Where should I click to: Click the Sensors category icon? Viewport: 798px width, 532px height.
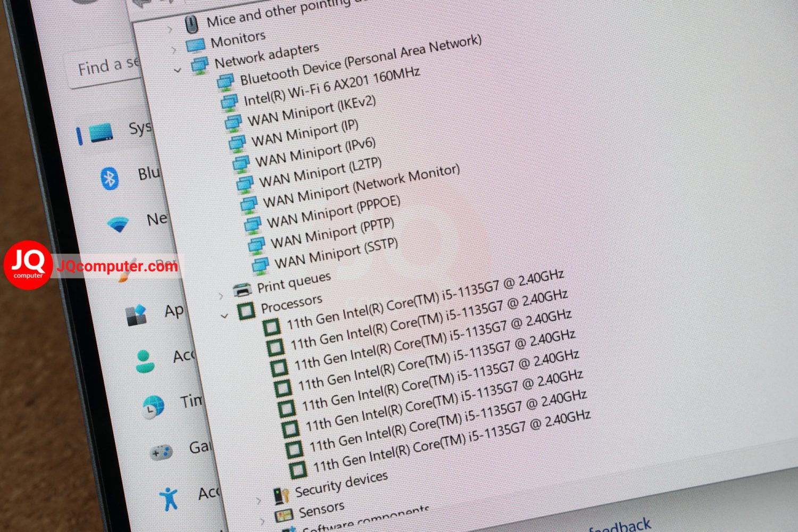click(284, 515)
